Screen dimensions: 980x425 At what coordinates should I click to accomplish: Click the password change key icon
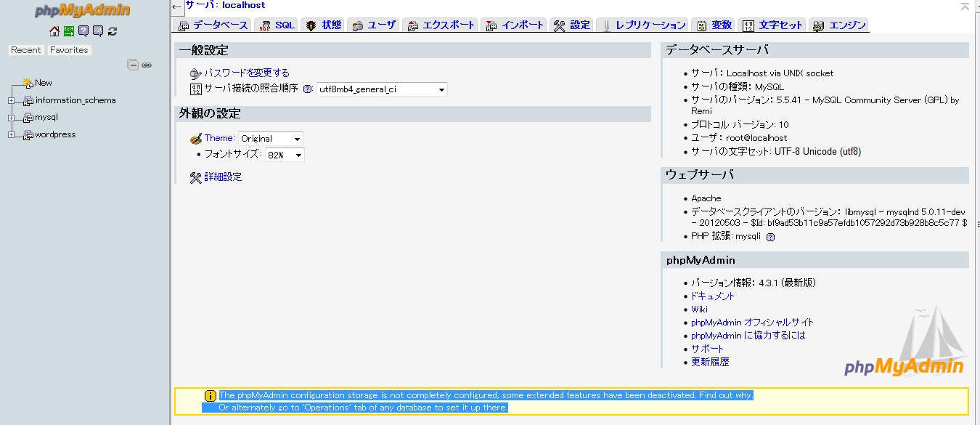(195, 73)
